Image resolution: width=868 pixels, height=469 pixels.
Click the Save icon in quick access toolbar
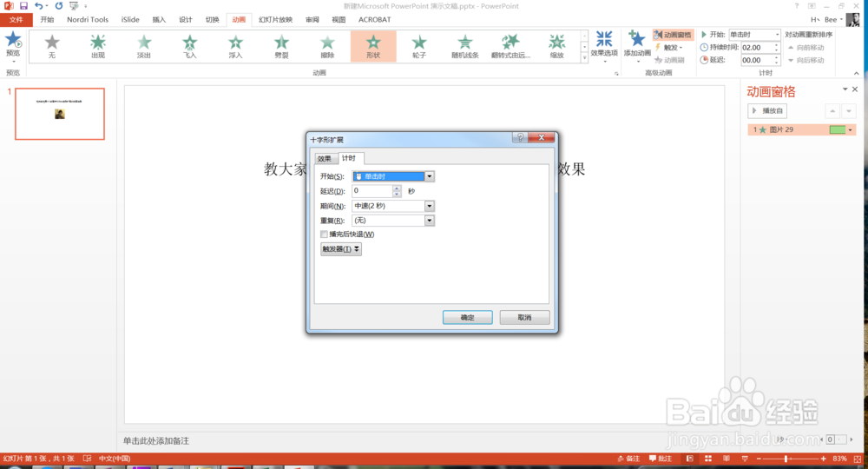tap(23, 5)
